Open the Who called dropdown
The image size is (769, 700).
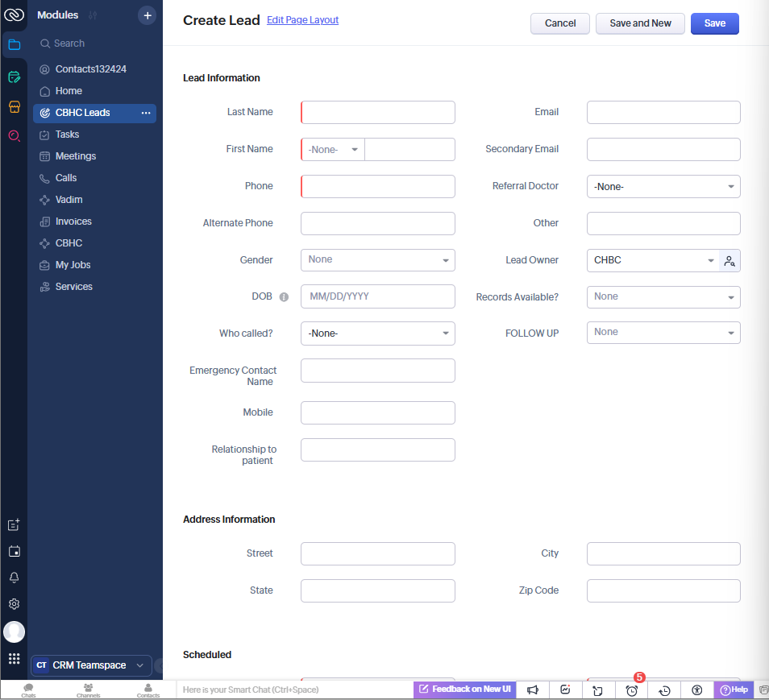(x=377, y=333)
